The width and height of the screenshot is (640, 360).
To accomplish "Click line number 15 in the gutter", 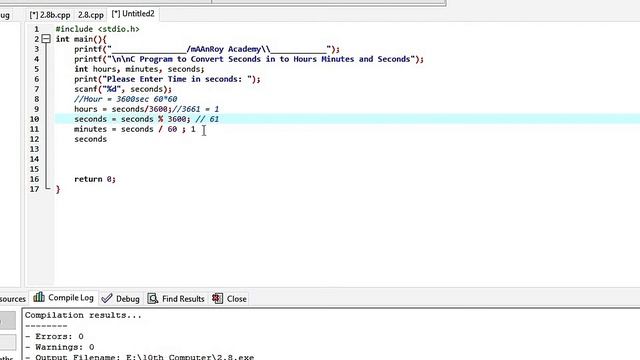I will 34,169.
